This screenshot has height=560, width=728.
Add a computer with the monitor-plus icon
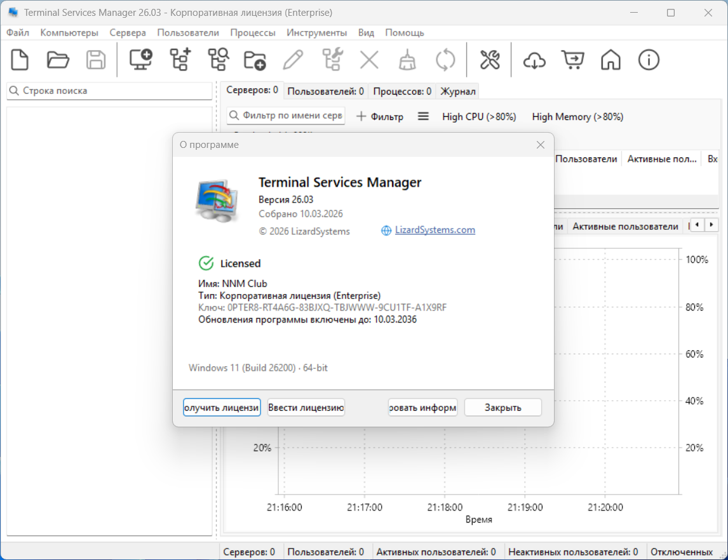pyautogui.click(x=141, y=60)
